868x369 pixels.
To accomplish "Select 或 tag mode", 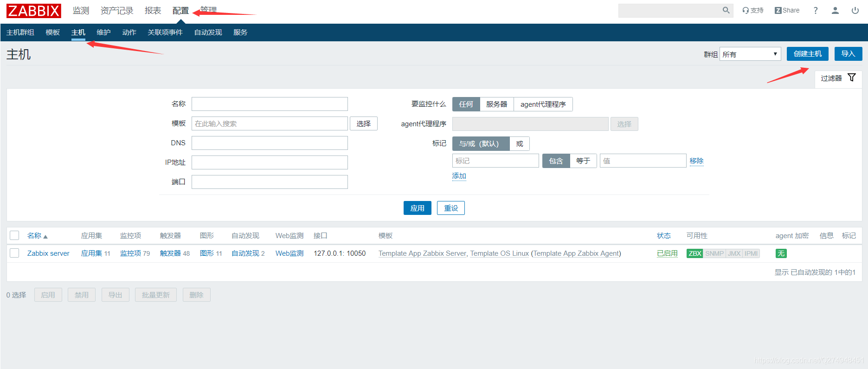I will click(520, 144).
